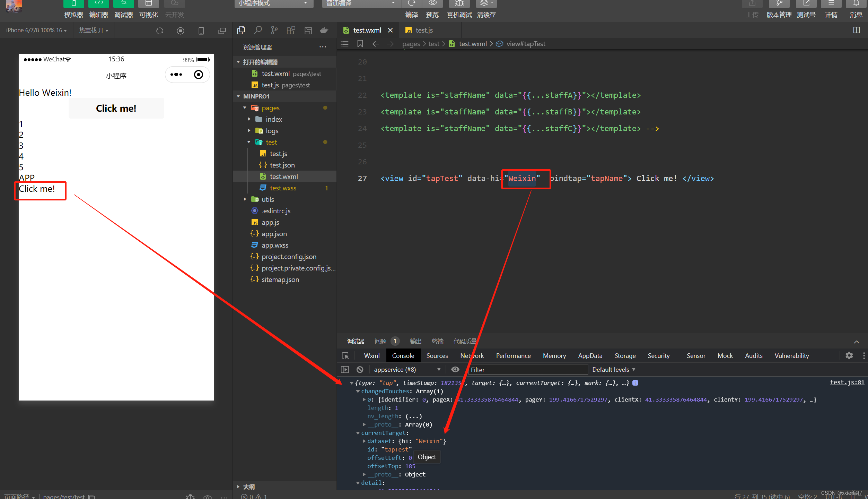868x499 pixels.
Task: Split editor with the layout icon
Action: [x=856, y=30]
